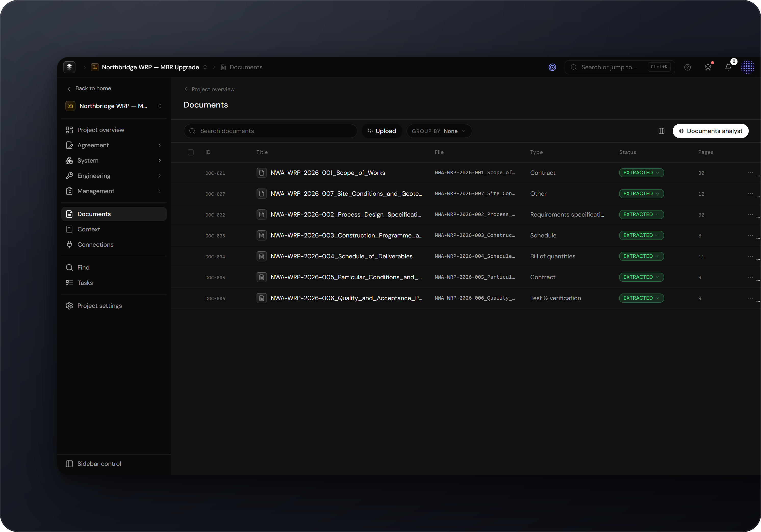Click the Project overview back link above title
Image resolution: width=761 pixels, height=532 pixels.
click(x=209, y=89)
